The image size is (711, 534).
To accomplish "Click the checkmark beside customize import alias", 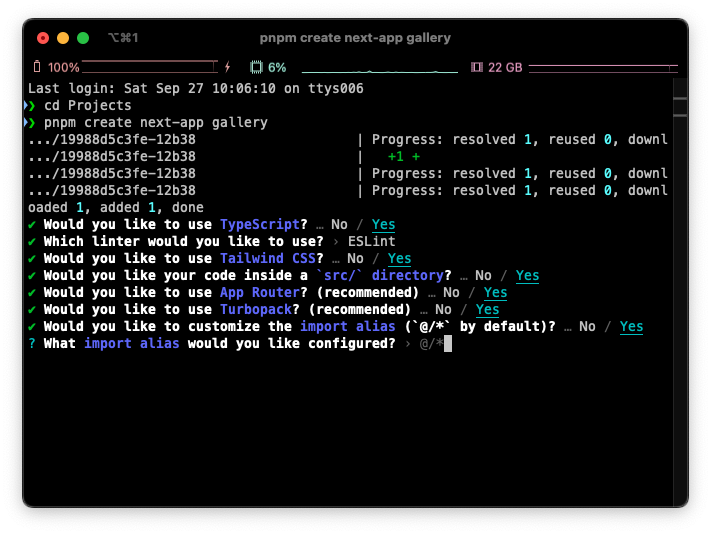I will tap(32, 326).
